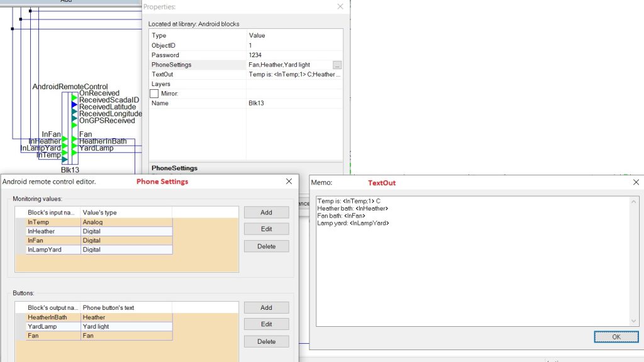Open PhoneSettings ellipsis editor button
The width and height of the screenshot is (644, 362).
coord(337,65)
